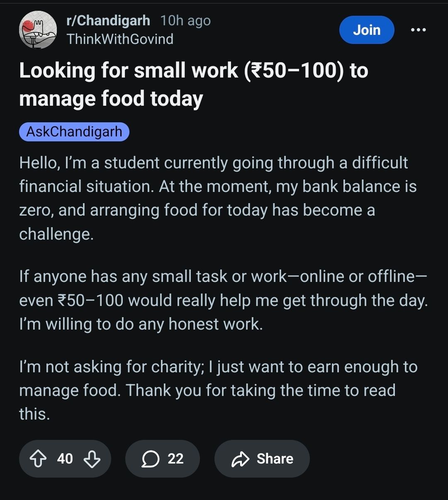Open the r/Chandigarh subreddit link
Viewport: 448px width, 500px height.
[x=108, y=20]
